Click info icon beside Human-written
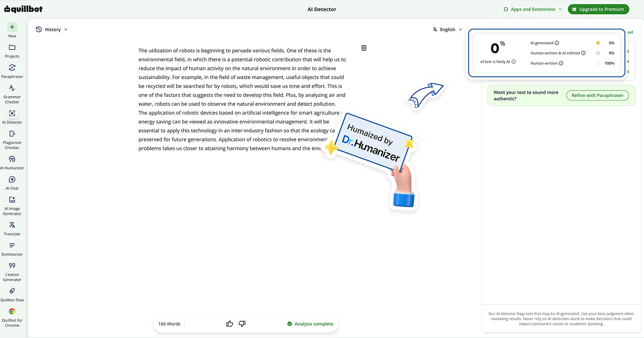Screen dimensions: 644x338 pyautogui.click(x=561, y=63)
